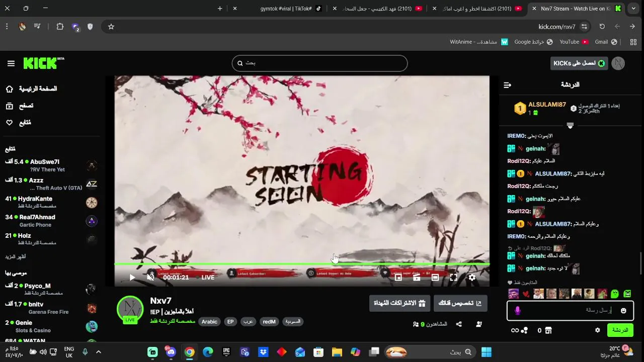Play the stream video

coord(132,278)
